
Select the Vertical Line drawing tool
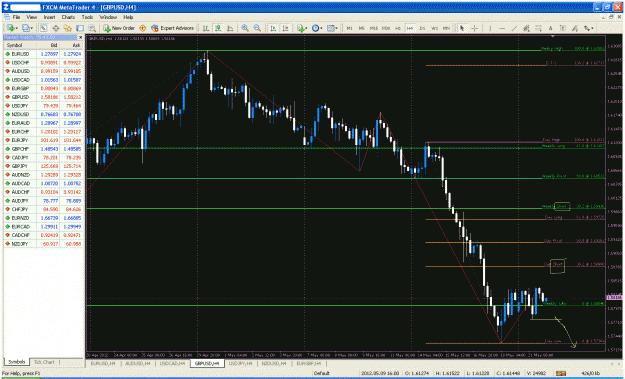[490, 28]
